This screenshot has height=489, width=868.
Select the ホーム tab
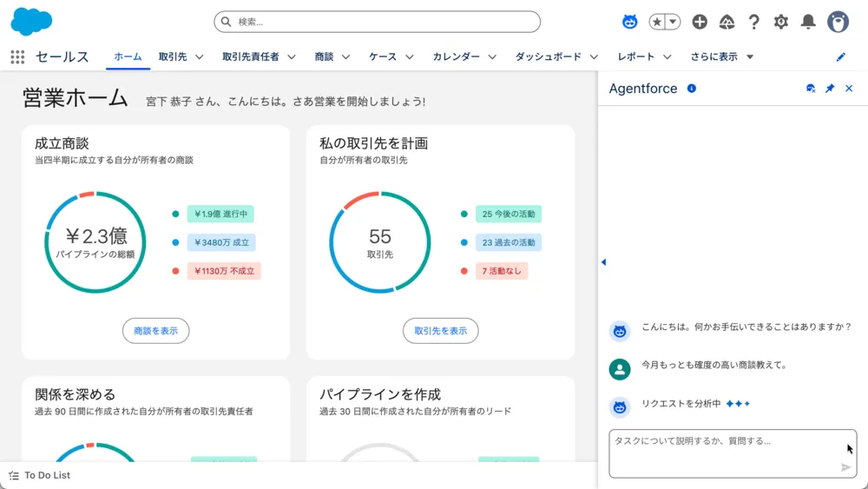pyautogui.click(x=128, y=56)
